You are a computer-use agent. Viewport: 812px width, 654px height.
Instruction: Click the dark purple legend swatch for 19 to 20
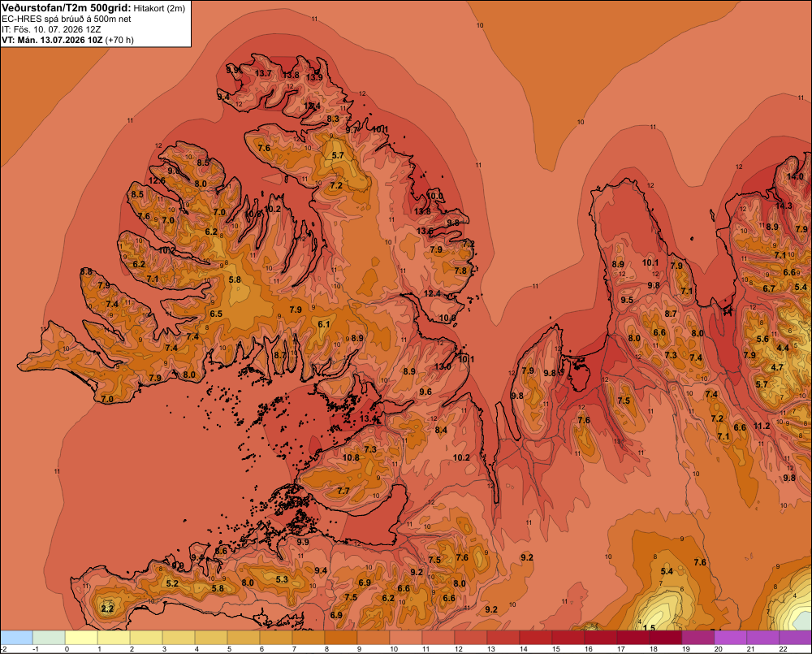[x=698, y=638]
